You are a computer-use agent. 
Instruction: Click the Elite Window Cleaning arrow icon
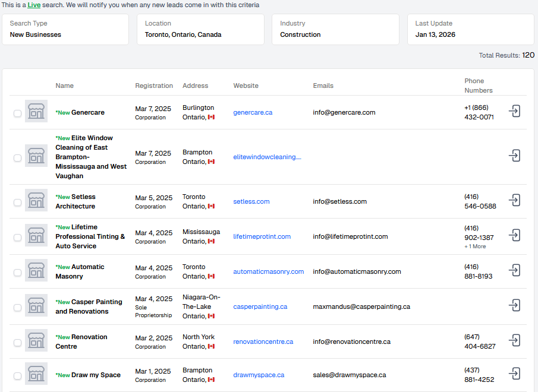pyautogui.click(x=515, y=156)
